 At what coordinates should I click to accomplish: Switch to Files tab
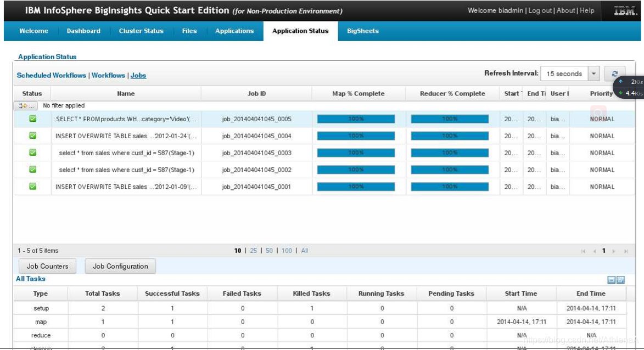click(x=189, y=31)
